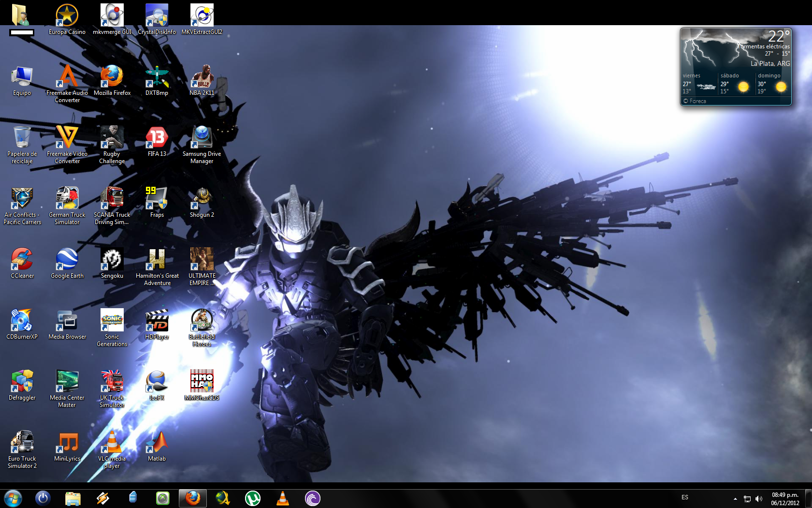
Task: Select the MKVExtractGUI2 shortcut
Action: [202, 19]
